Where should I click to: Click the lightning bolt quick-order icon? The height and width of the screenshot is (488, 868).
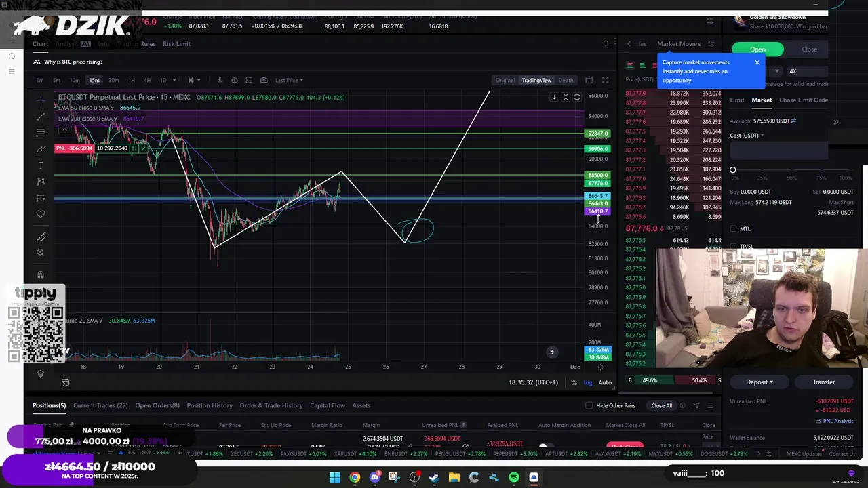click(552, 352)
